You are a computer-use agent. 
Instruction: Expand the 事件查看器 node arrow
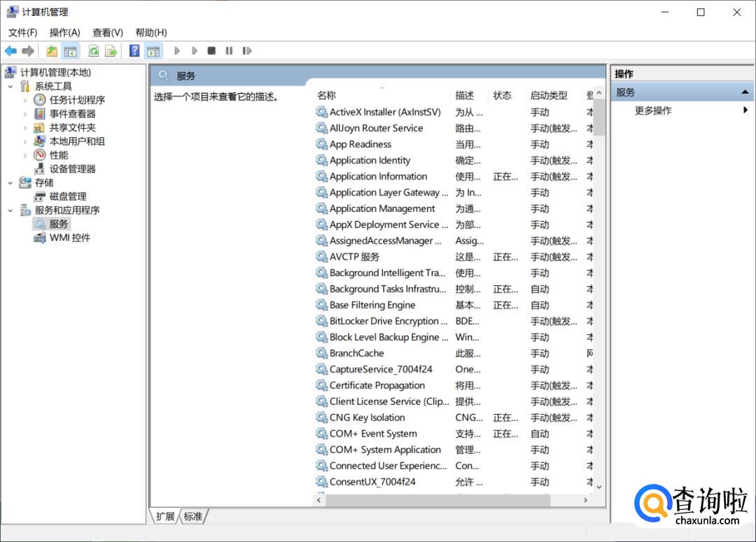[x=25, y=114]
